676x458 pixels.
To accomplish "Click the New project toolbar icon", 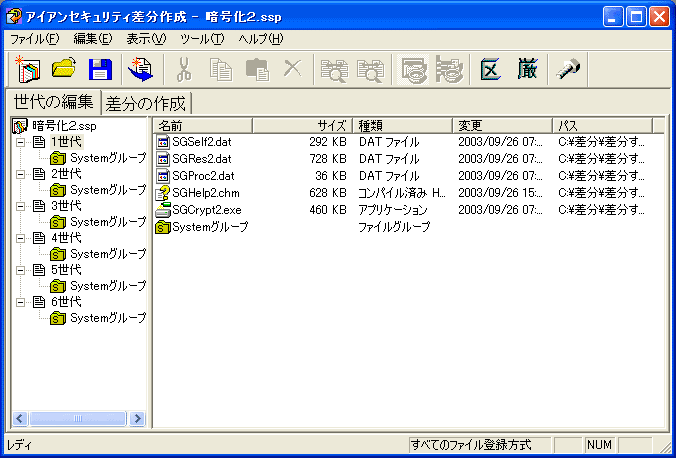I will (27, 69).
